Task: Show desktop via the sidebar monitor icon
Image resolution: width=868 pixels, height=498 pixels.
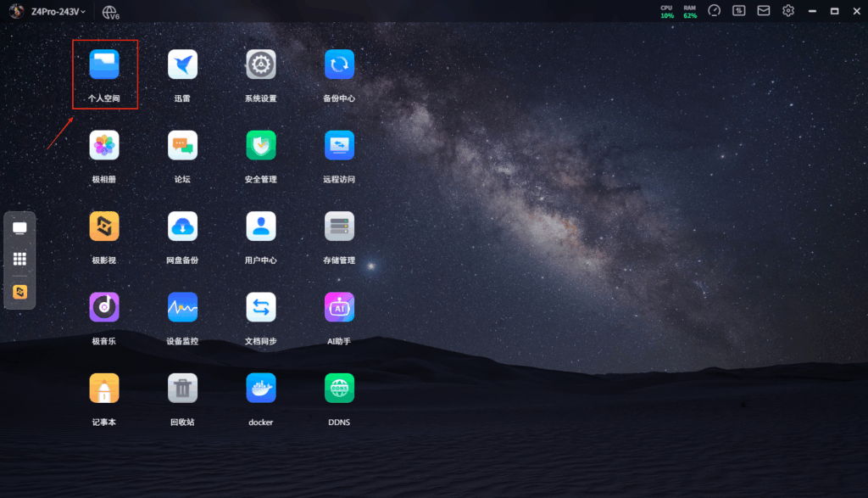Action: (19, 228)
